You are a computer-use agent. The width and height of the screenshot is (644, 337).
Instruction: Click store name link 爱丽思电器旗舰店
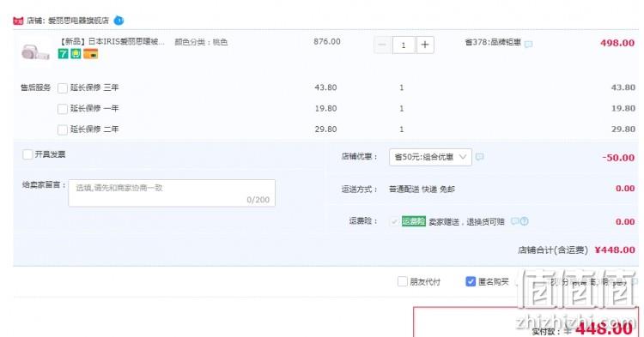(x=78, y=21)
